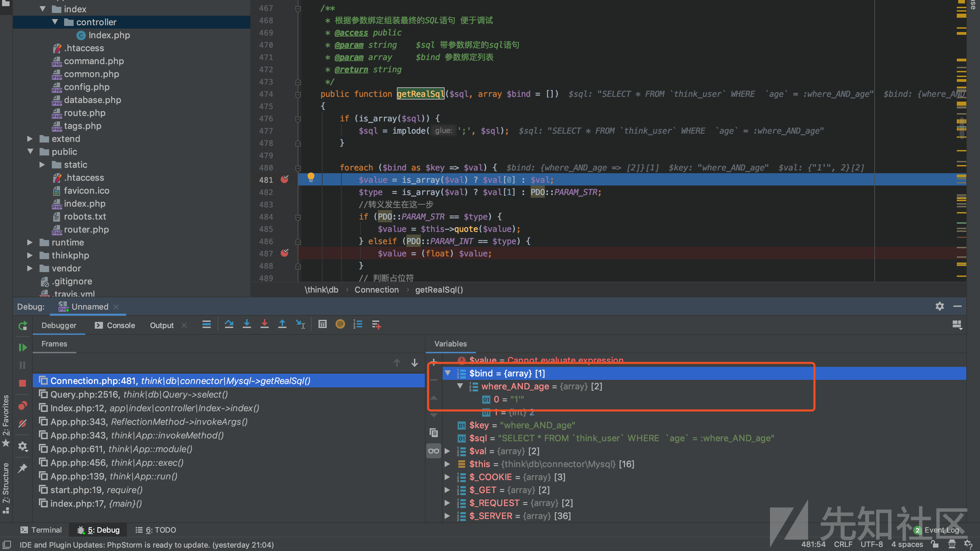
Task: Collapse the index folder
Action: (x=43, y=9)
